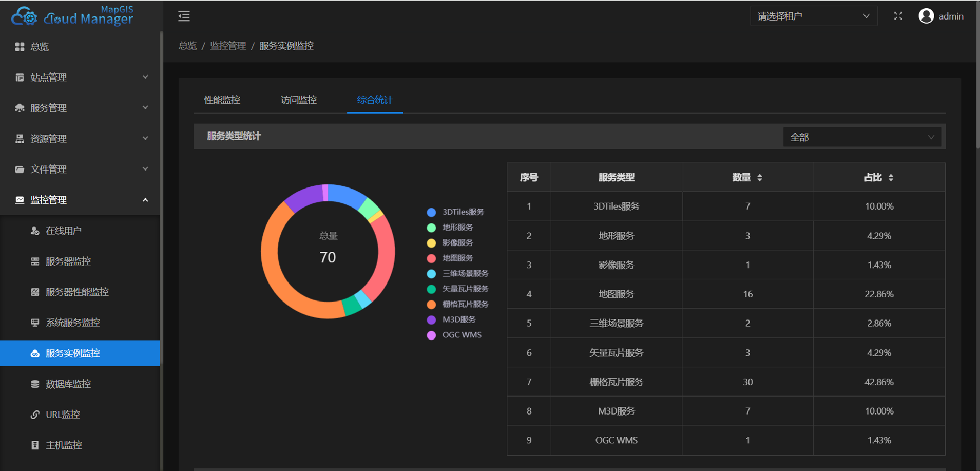Sort the table by 数量 column

tap(747, 177)
